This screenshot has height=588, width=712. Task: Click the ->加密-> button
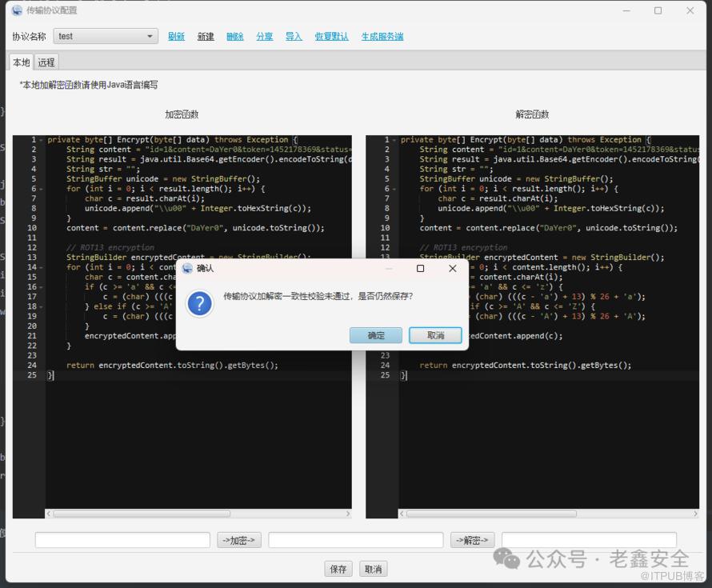tap(239, 541)
